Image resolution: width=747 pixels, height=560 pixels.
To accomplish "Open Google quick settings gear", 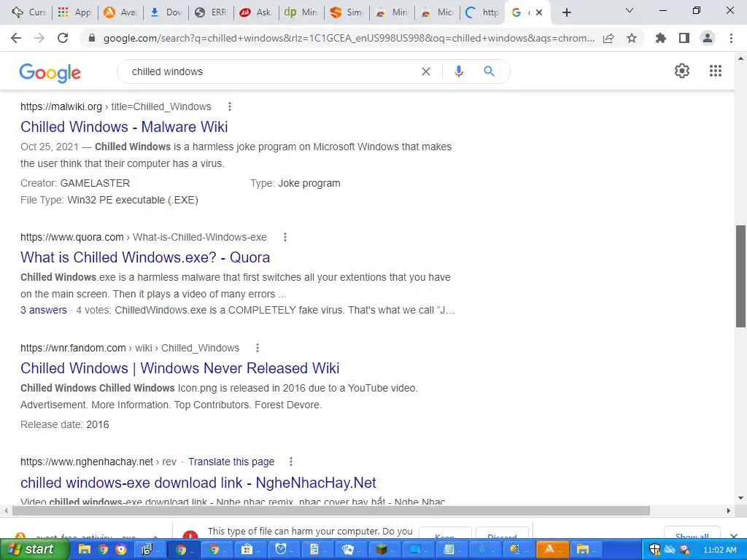I will point(682,71).
